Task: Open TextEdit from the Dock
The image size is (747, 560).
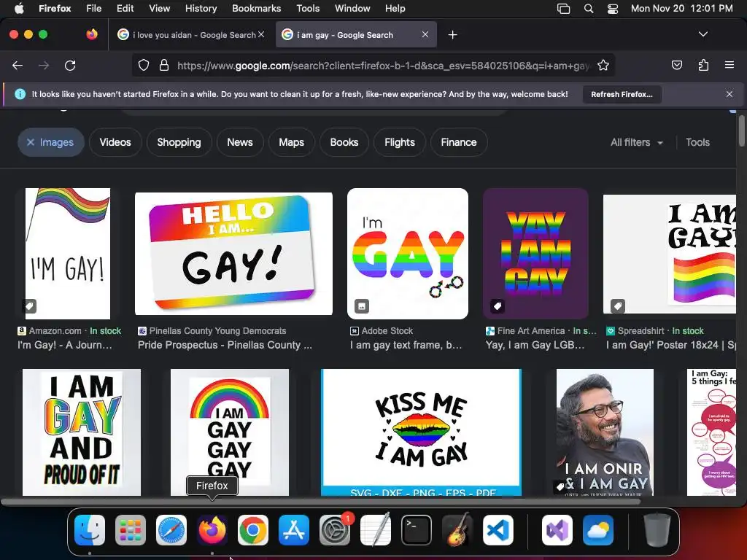Action: coord(376,530)
